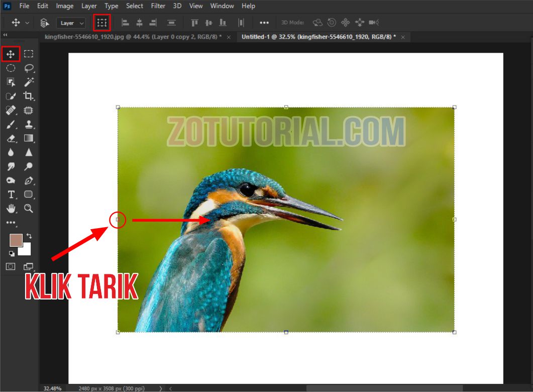Open align and distribute more options

click(x=264, y=23)
